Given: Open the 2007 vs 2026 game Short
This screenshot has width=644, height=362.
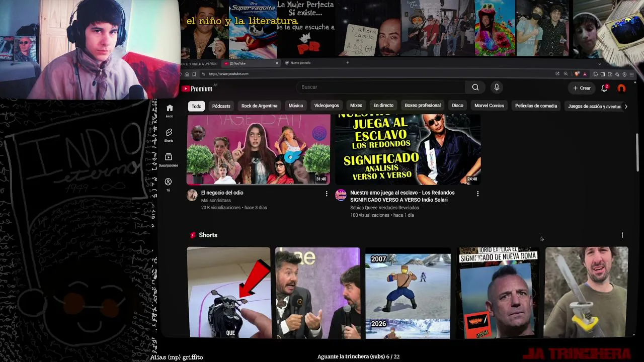Looking at the screenshot, I should (x=408, y=293).
